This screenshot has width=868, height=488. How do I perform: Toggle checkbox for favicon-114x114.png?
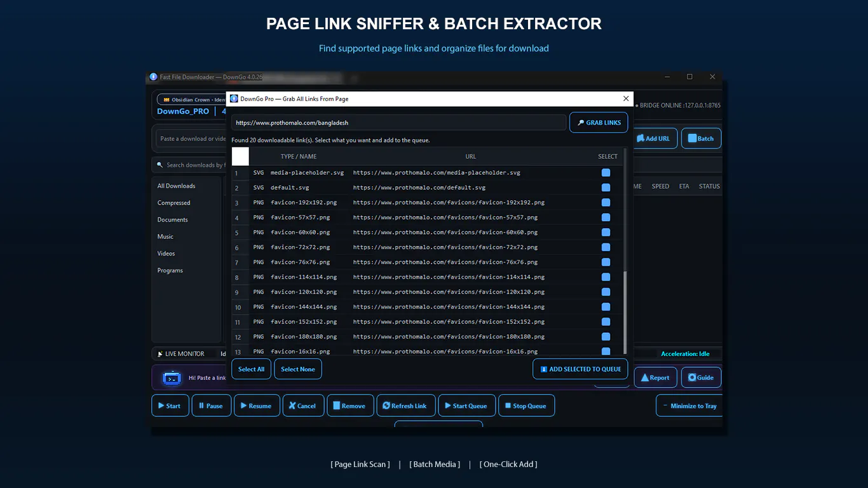pos(606,277)
